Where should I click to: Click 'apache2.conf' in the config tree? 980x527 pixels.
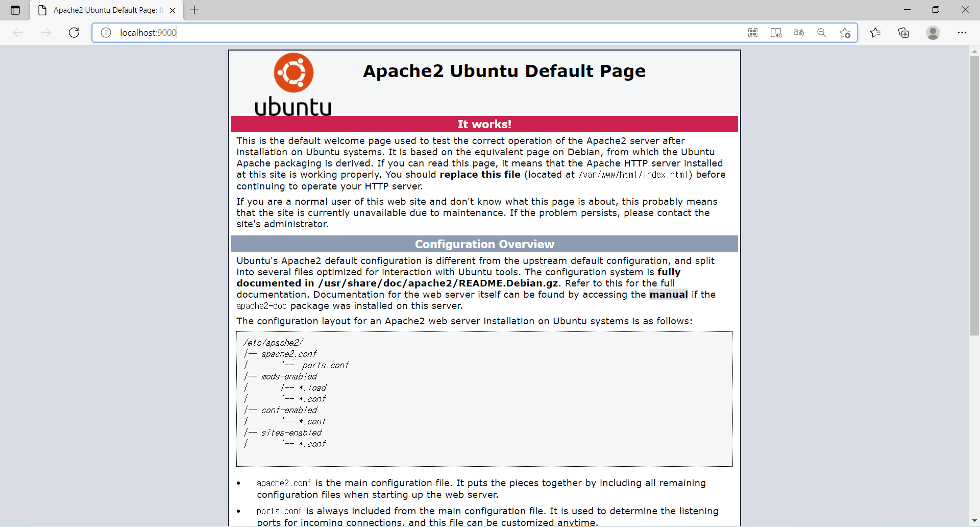(x=289, y=354)
